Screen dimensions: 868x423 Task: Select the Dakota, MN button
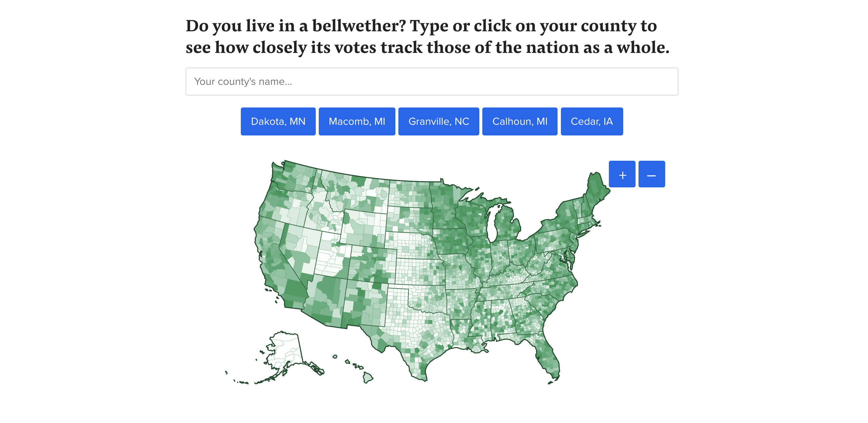278,121
